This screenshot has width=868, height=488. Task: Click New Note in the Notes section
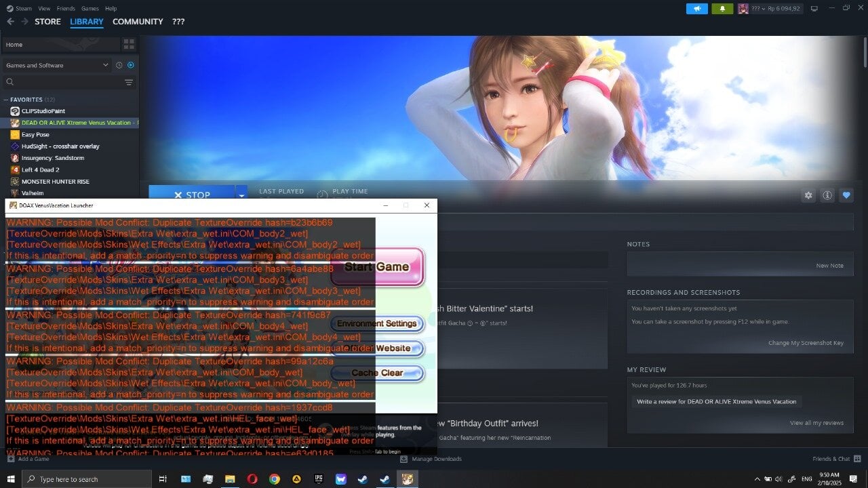(x=830, y=266)
